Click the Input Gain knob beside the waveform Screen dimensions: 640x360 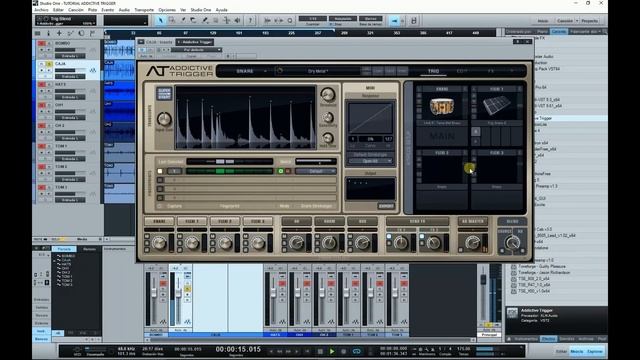[164, 119]
